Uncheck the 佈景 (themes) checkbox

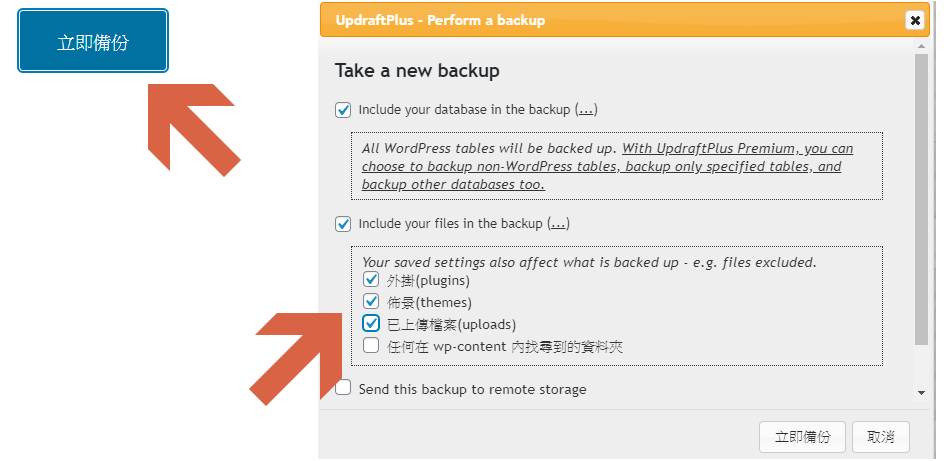point(371,302)
